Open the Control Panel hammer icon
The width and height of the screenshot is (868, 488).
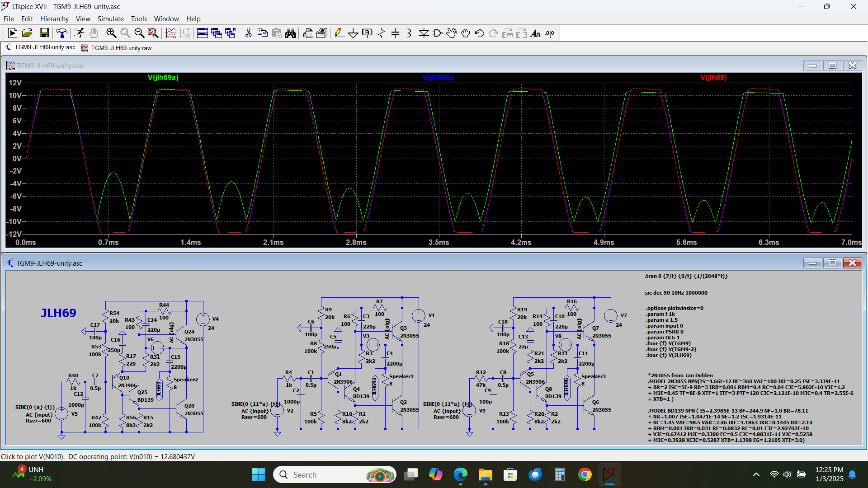pos(62,33)
